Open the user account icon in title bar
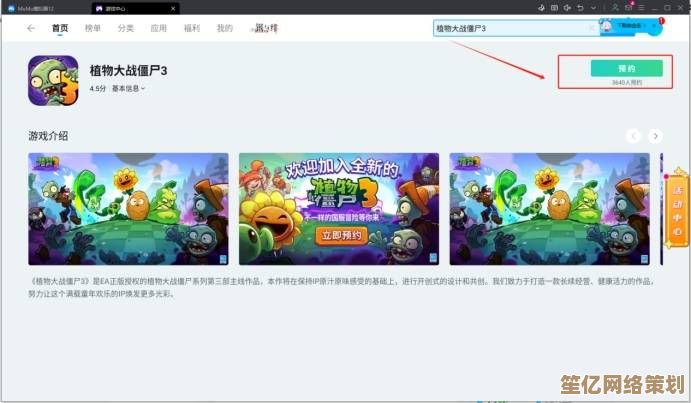The height and width of the screenshot is (403, 691). [x=615, y=8]
